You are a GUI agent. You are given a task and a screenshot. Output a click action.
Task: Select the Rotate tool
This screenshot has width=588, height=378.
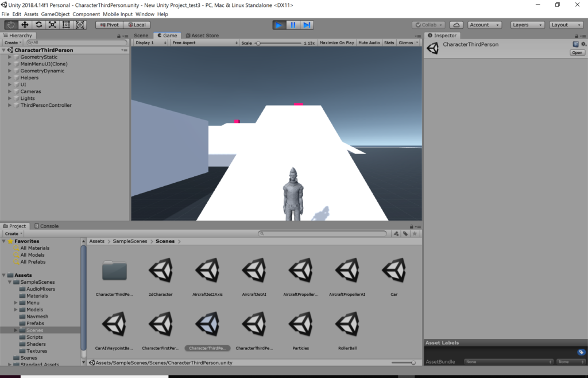38,25
